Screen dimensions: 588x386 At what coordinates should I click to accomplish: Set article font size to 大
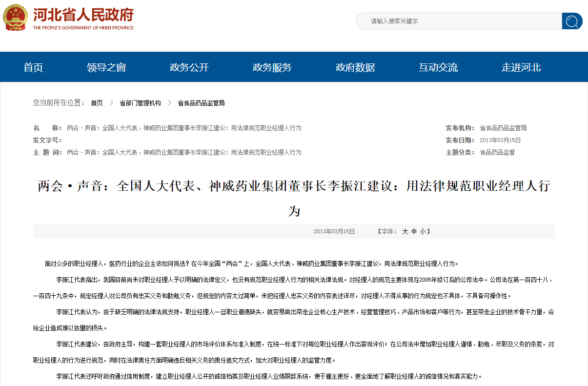pyautogui.click(x=405, y=232)
